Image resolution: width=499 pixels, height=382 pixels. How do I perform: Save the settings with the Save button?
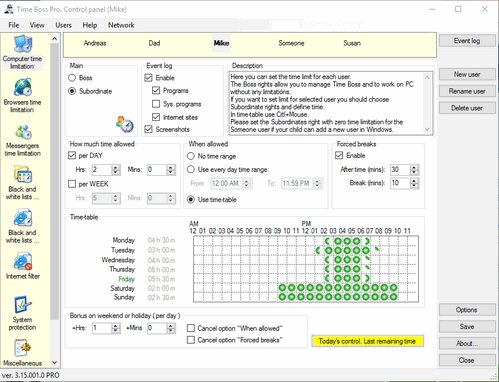(467, 326)
